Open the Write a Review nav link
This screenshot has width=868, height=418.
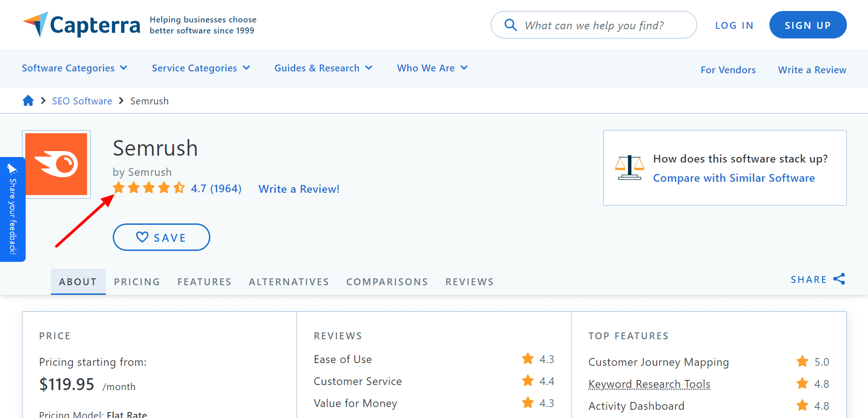812,70
